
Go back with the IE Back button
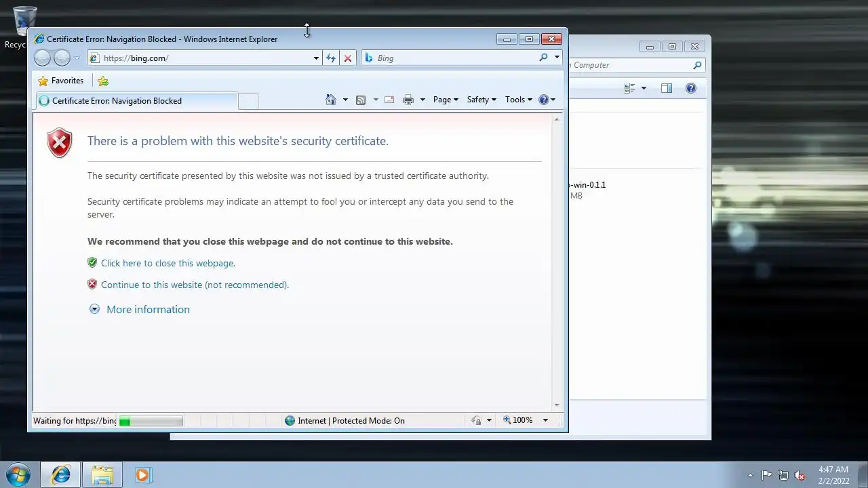[x=42, y=58]
